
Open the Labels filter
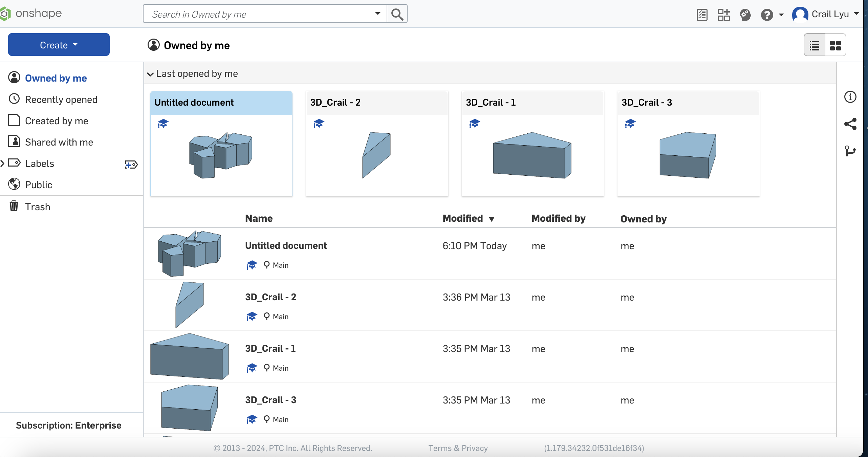pos(40,163)
